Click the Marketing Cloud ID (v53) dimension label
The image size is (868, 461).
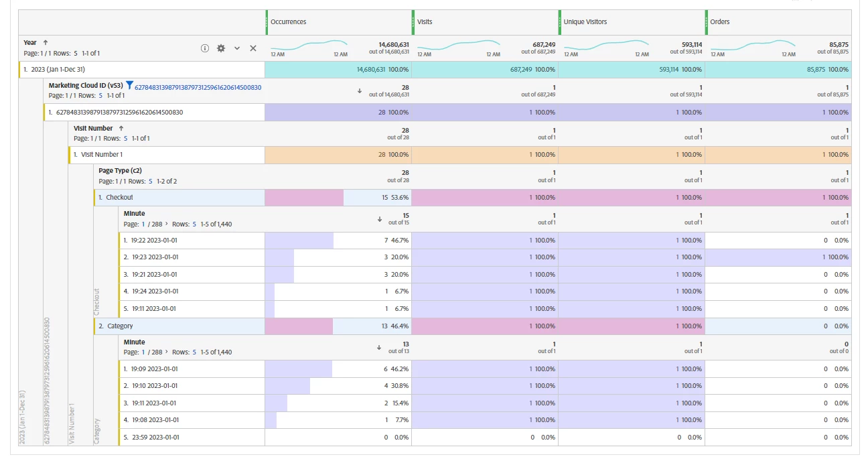coord(86,85)
